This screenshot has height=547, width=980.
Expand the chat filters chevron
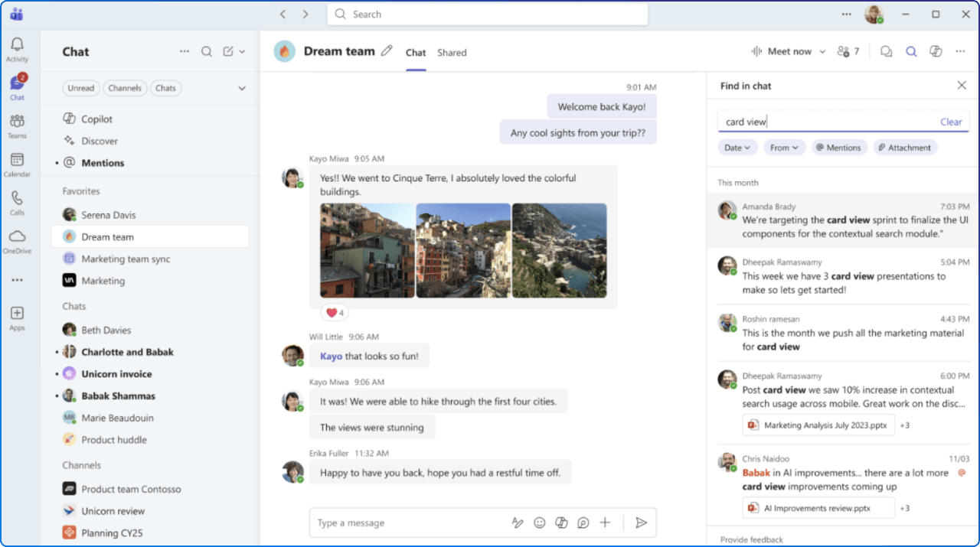[242, 88]
